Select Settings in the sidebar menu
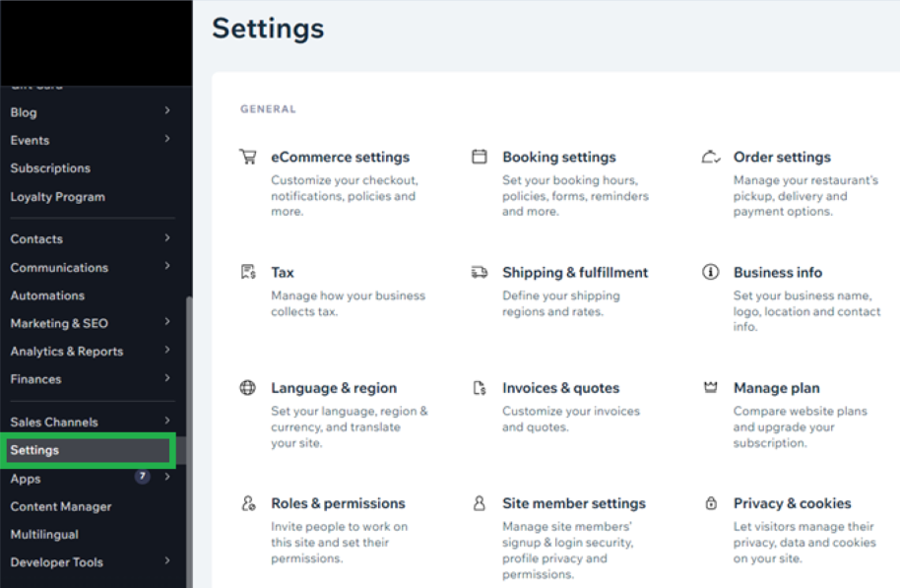The height and width of the screenshot is (588, 900). [x=35, y=450]
